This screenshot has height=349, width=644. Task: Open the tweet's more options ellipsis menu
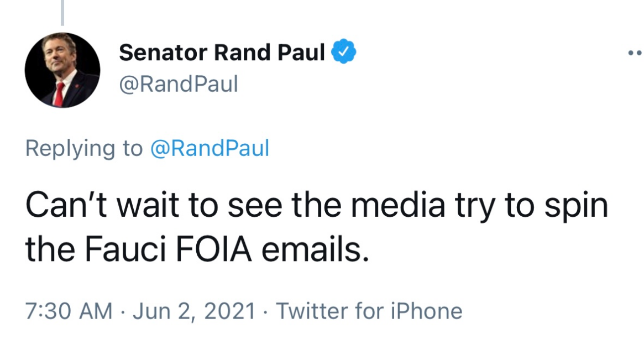pos(636,53)
